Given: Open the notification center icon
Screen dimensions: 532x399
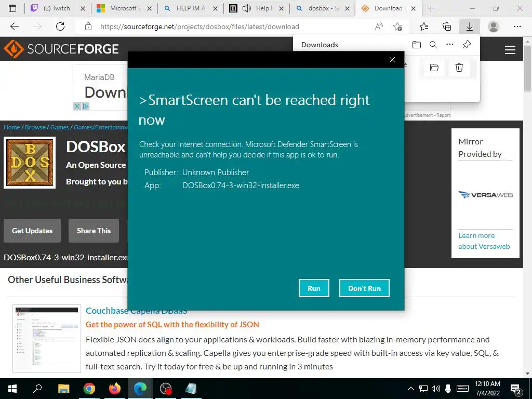Looking at the screenshot, I should coord(516,389).
